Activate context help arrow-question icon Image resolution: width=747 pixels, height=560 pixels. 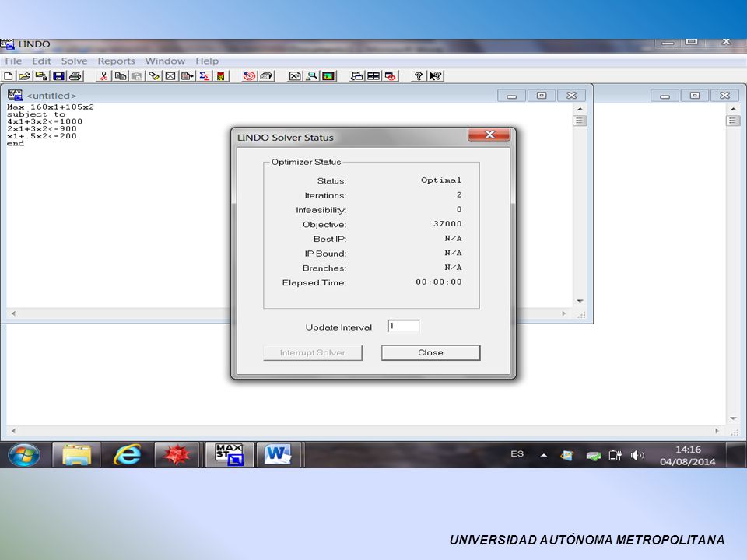coord(436,76)
